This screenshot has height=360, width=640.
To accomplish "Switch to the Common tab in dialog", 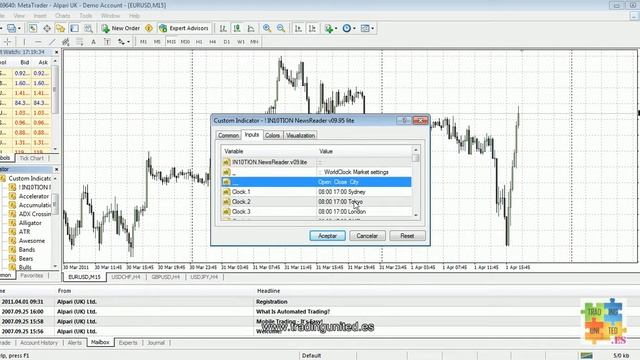I will point(228,135).
